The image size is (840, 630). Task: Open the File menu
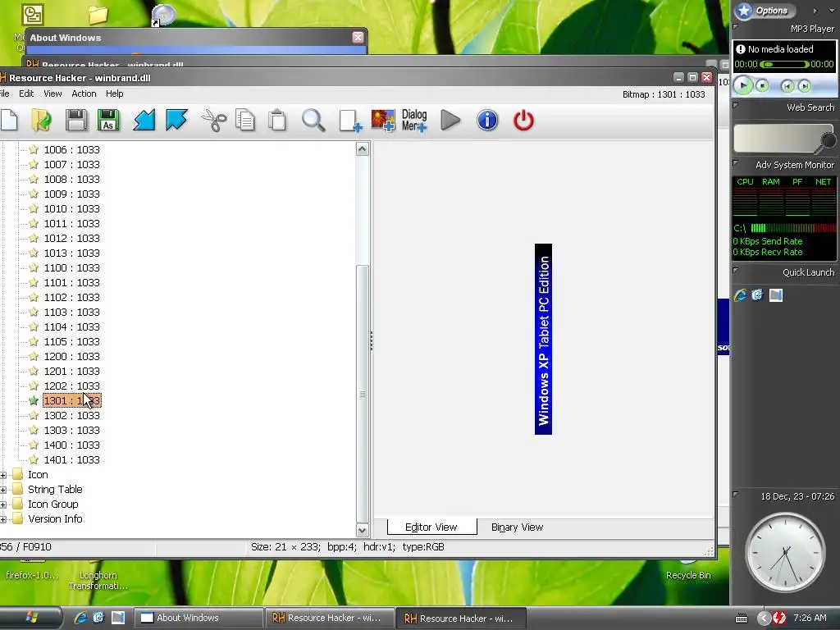(5, 94)
